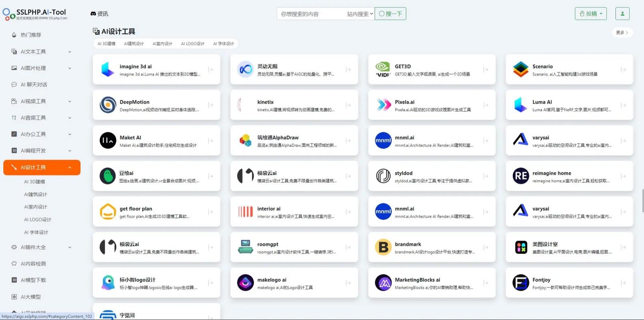Click the arrow icon on Fontjoy card
The image size is (644, 320).
coord(624,283)
